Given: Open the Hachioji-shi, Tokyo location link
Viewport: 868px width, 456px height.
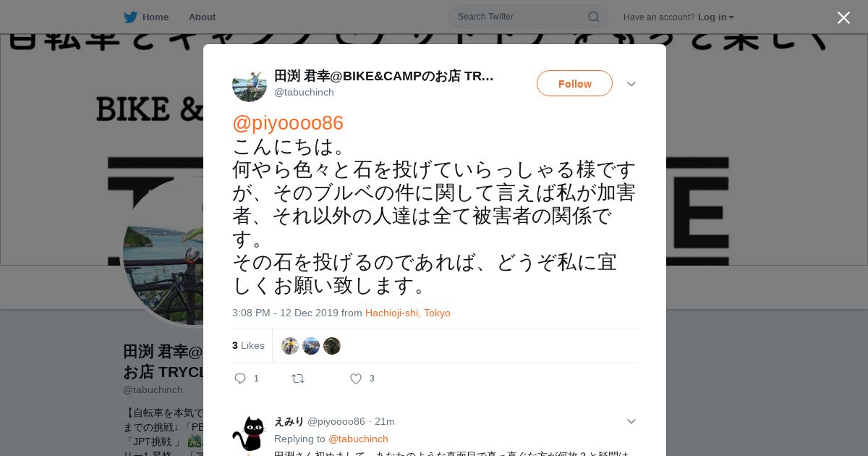Looking at the screenshot, I should tap(408, 313).
